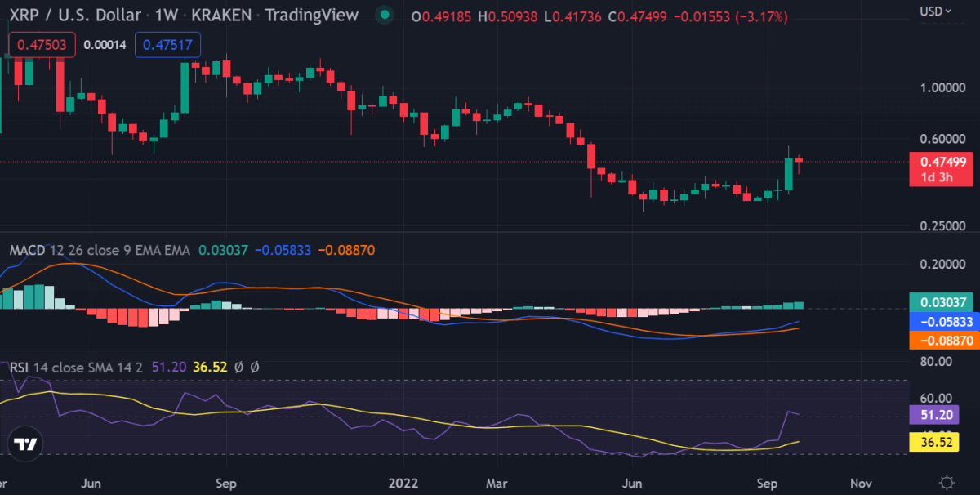980x495 pixels.
Task: Click the TradingView logo badge
Action: (25, 445)
